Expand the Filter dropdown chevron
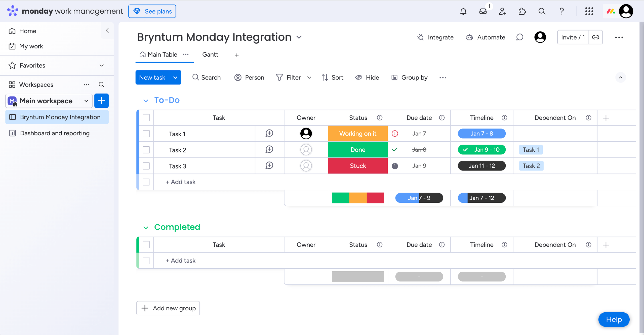The width and height of the screenshot is (644, 335). pyautogui.click(x=309, y=78)
